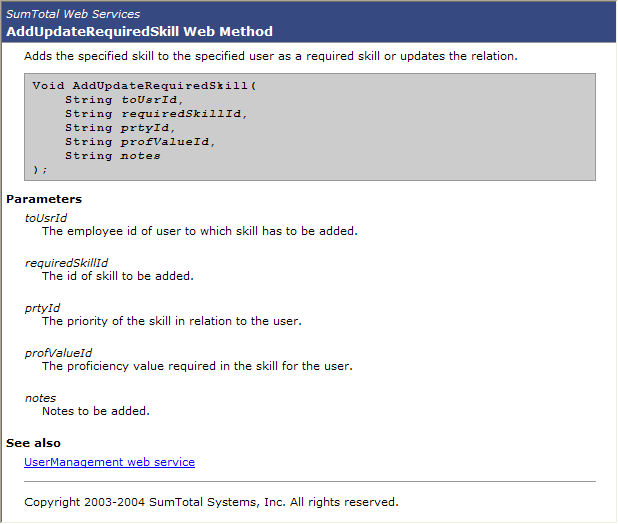
Task: Click the See also heading
Action: pyautogui.click(x=33, y=443)
